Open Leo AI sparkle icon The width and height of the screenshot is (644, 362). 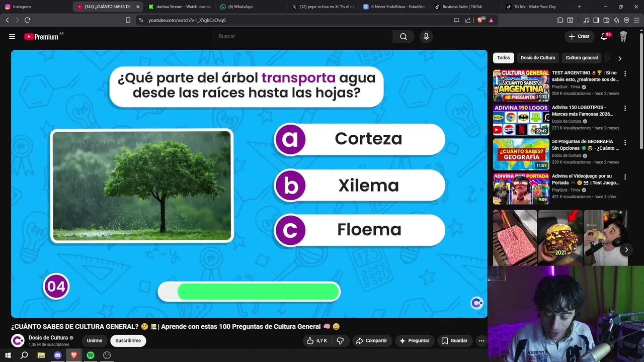click(x=616, y=20)
